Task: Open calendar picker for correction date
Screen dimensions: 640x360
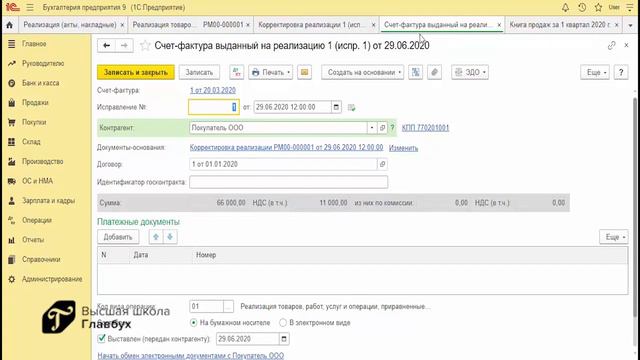Action: click(x=336, y=107)
